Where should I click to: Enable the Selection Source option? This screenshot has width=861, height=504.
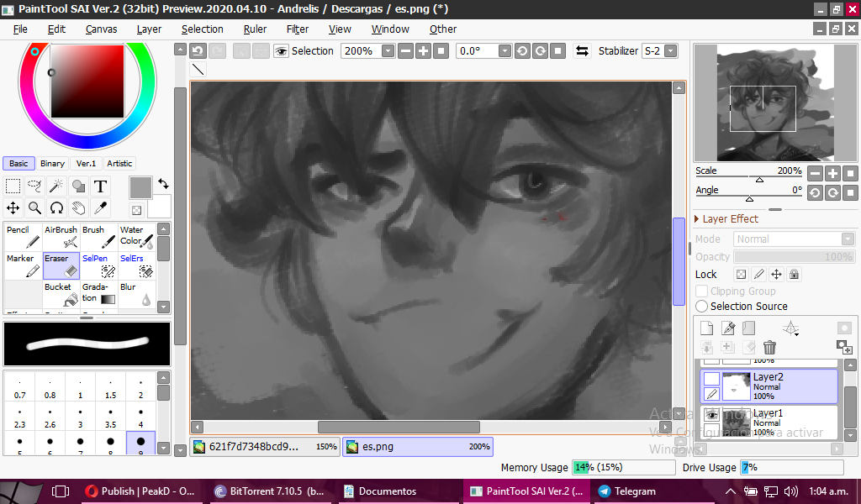[701, 306]
